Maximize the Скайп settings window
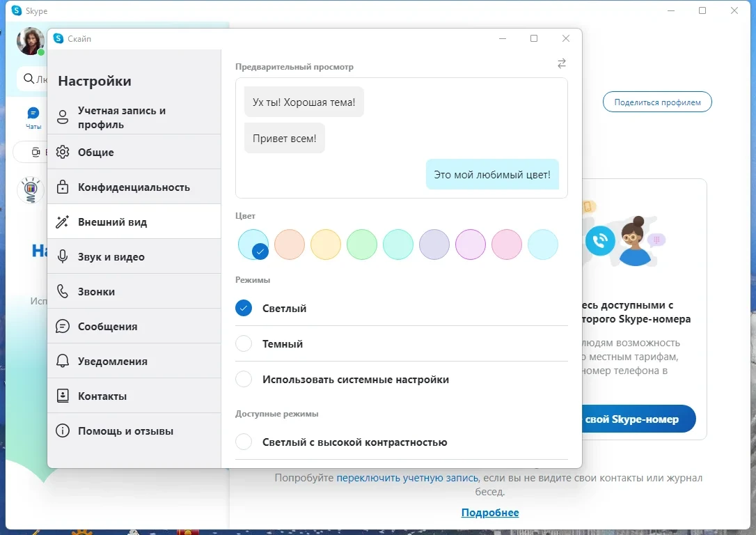 [x=534, y=38]
